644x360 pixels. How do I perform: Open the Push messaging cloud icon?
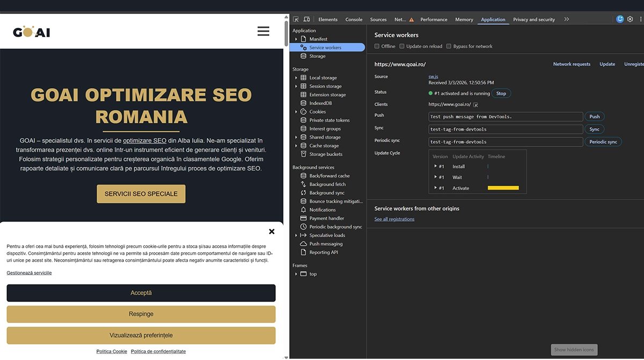coord(303,244)
